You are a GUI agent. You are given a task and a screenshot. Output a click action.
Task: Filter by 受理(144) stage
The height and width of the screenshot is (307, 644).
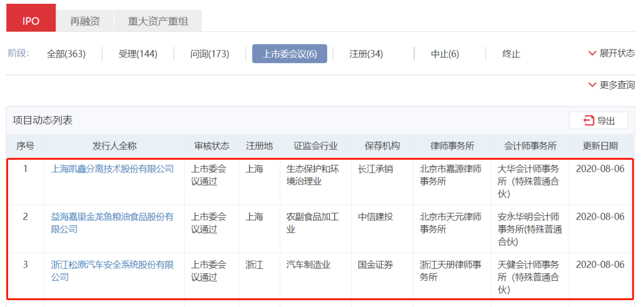138,54
